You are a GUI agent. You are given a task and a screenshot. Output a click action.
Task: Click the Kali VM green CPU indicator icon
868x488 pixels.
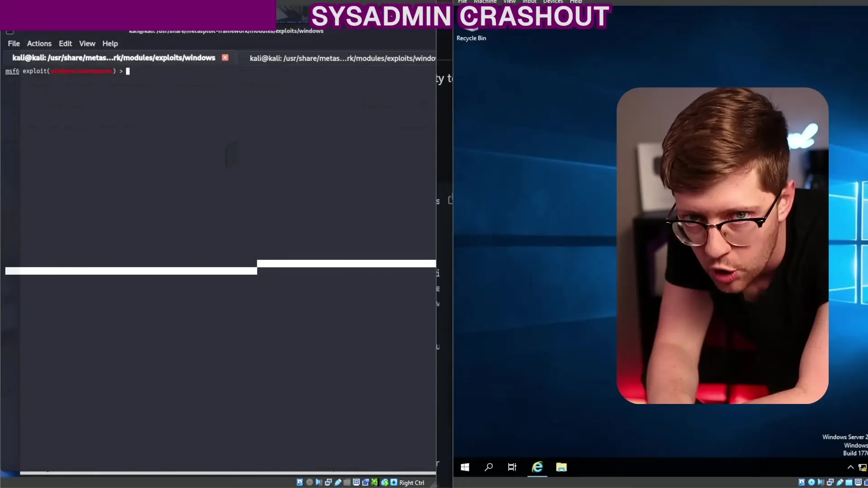[375, 483]
